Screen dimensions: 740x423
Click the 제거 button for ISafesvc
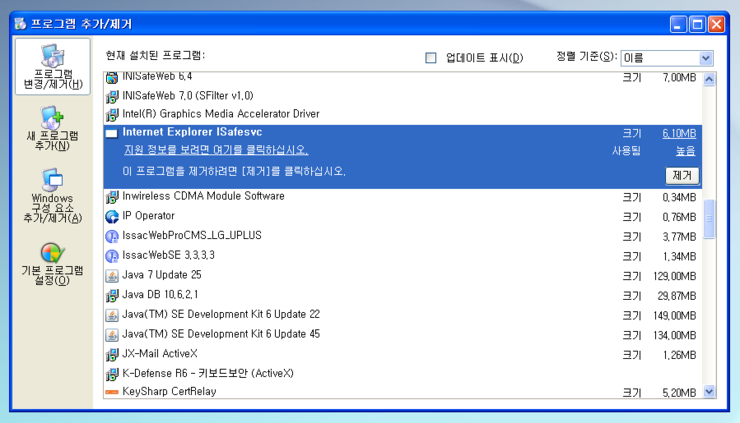point(682,176)
